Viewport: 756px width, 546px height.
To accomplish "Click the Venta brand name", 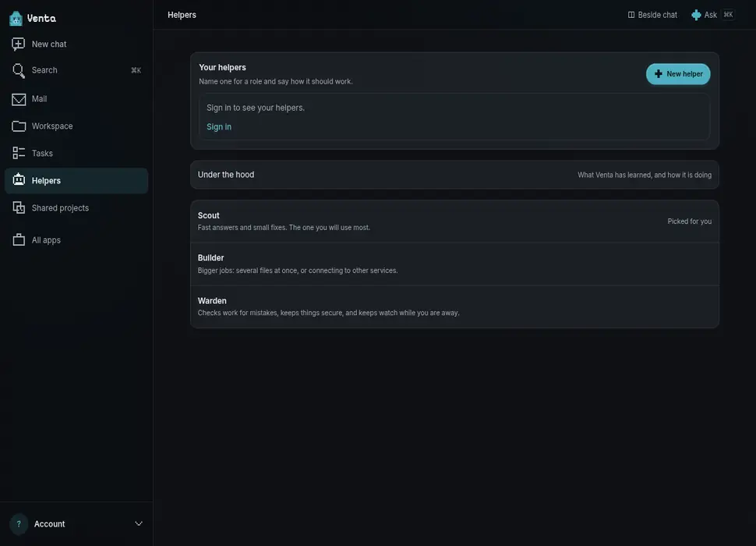I will click(x=41, y=18).
